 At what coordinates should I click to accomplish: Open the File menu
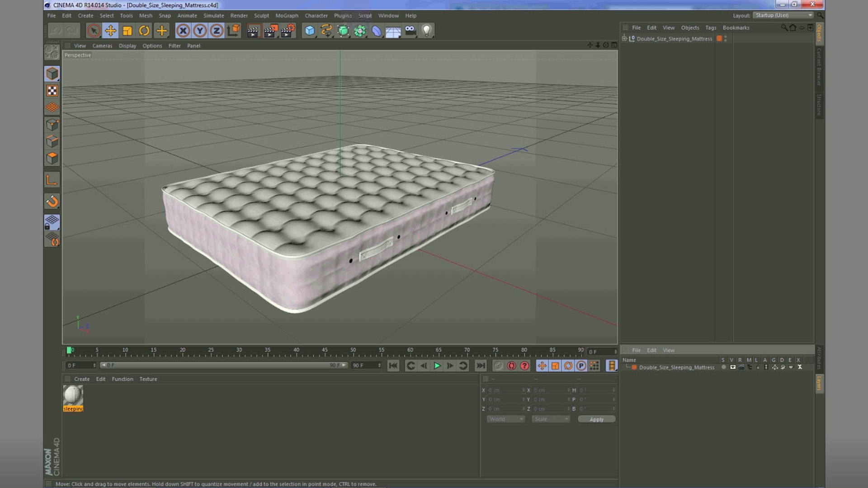[52, 16]
